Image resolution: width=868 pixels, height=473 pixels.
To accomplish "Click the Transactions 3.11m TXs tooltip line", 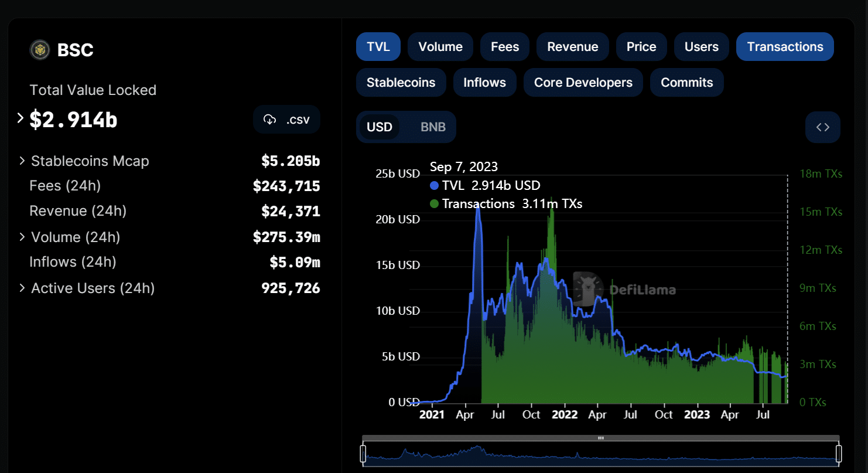I will click(x=506, y=204).
